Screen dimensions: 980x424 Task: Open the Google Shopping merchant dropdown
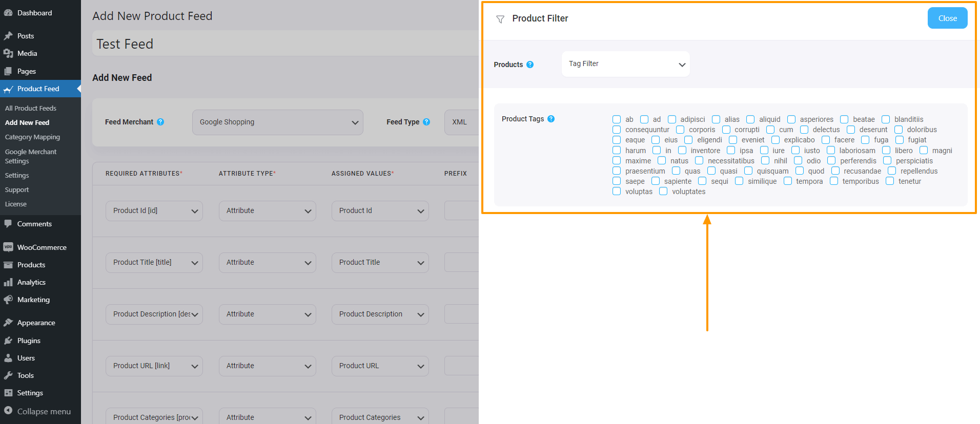click(x=277, y=122)
